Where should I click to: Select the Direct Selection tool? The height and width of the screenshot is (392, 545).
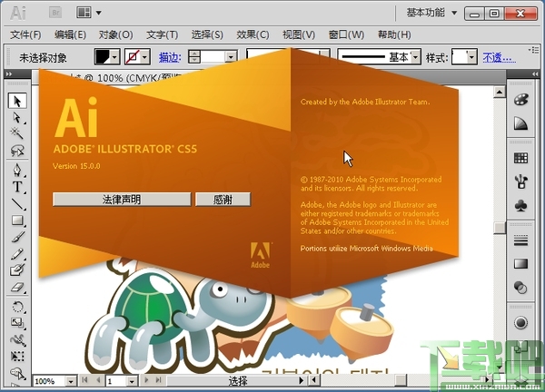(x=17, y=118)
